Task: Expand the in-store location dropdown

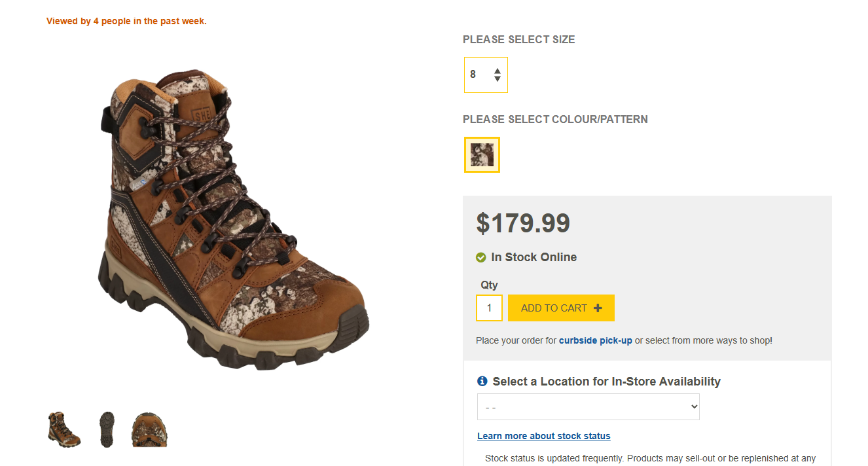Action: (x=588, y=407)
